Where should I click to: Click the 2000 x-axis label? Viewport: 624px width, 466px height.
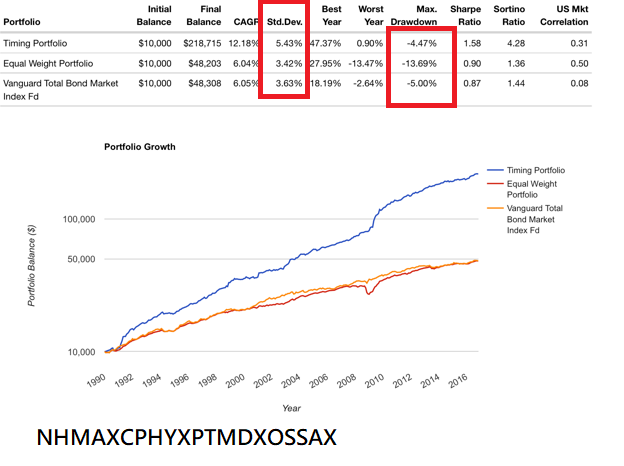point(235,381)
